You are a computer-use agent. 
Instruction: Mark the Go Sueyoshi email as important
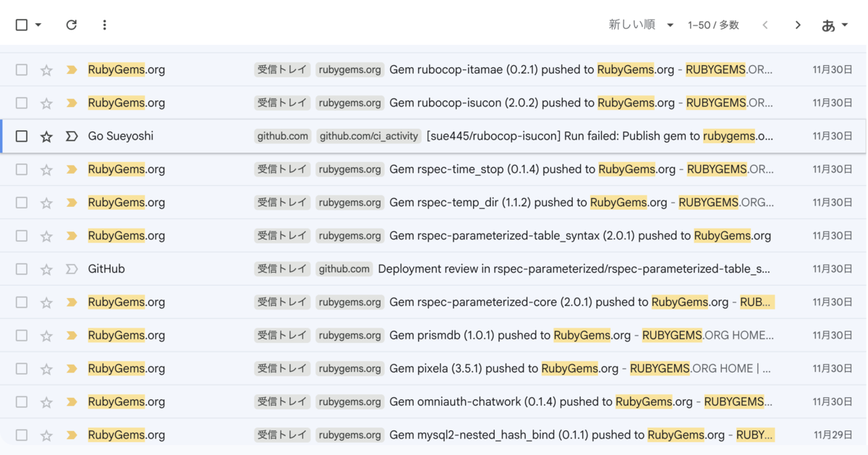pos(72,136)
